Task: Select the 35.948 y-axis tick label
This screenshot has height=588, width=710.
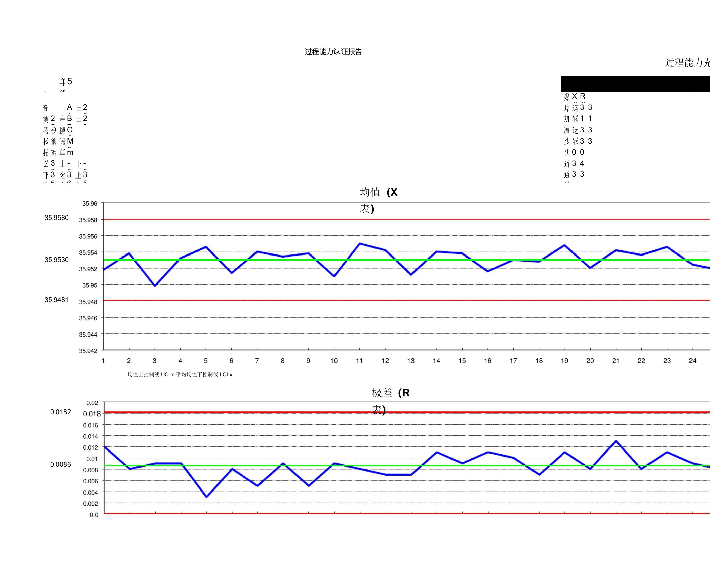Action: pyautogui.click(x=88, y=302)
